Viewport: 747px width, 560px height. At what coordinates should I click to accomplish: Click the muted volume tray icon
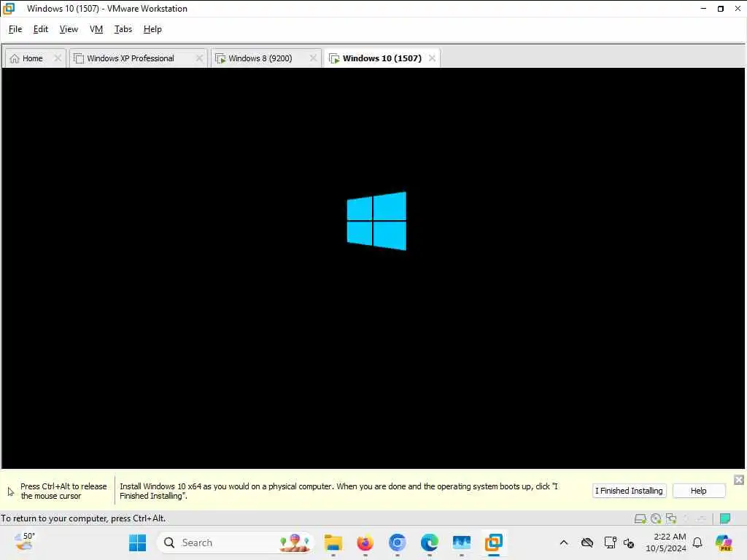coord(629,543)
